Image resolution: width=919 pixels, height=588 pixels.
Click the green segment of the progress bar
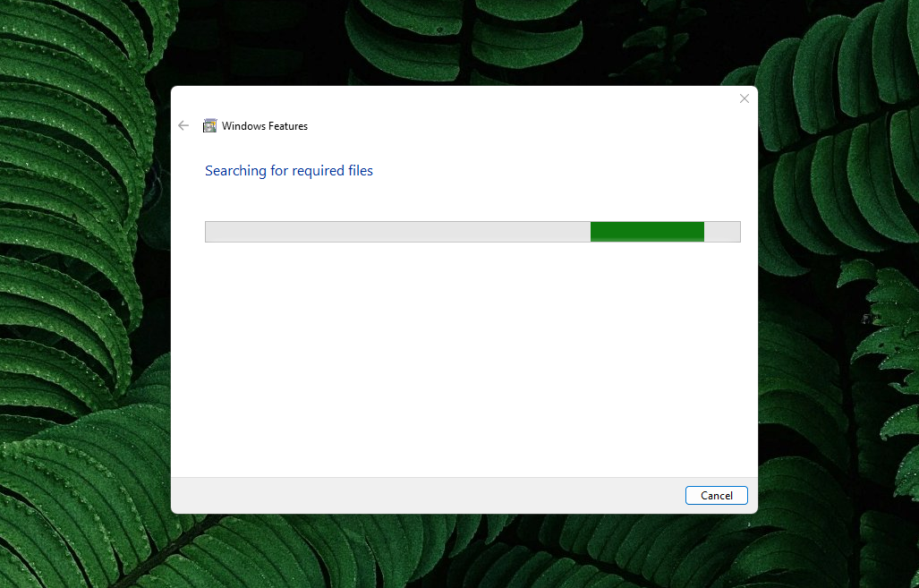pyautogui.click(x=647, y=232)
